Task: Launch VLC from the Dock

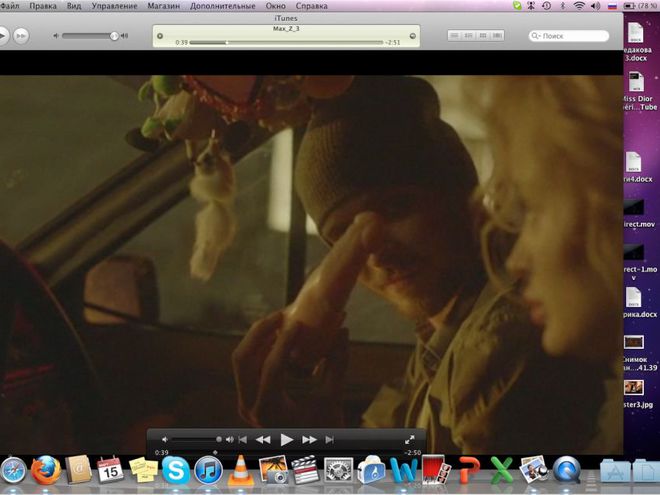Action: [x=239, y=470]
